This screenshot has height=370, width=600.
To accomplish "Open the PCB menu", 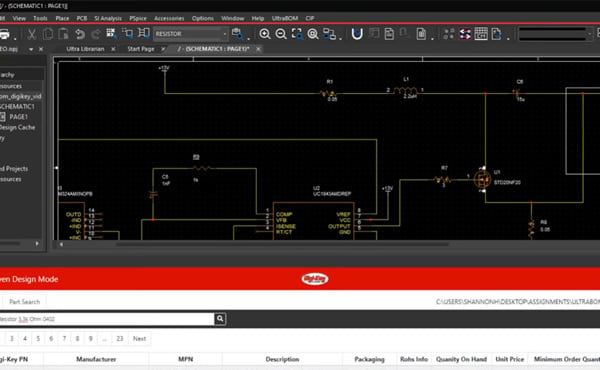I will tap(82, 18).
